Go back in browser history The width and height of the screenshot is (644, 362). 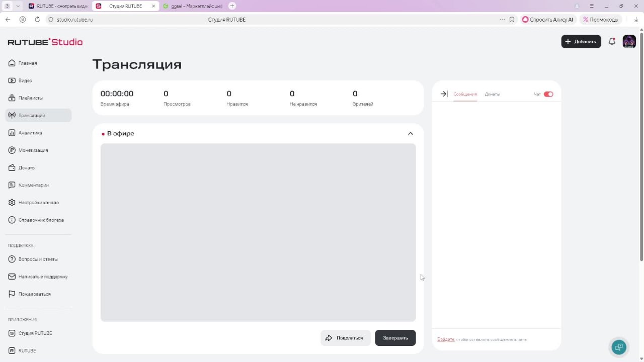[8, 20]
